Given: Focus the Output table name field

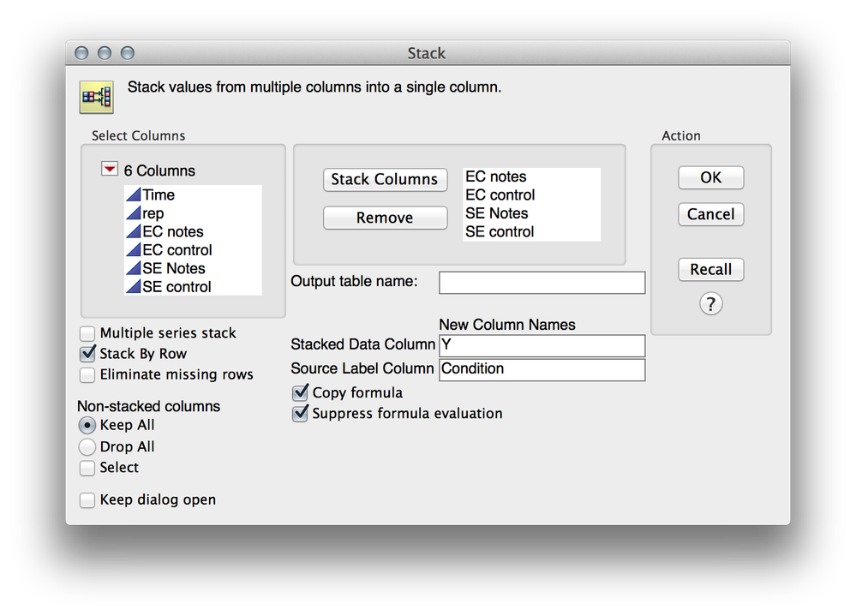Looking at the screenshot, I should click(542, 283).
